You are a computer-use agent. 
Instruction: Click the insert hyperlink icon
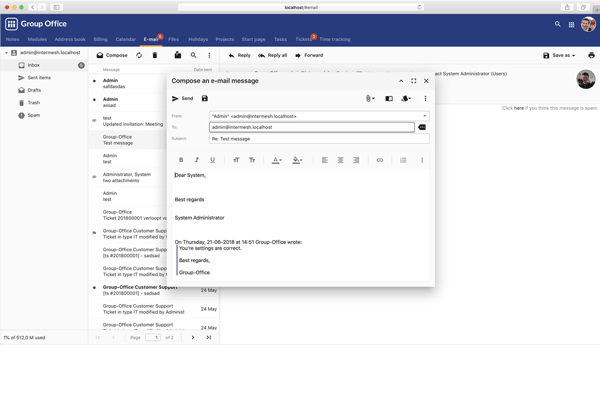(x=379, y=160)
